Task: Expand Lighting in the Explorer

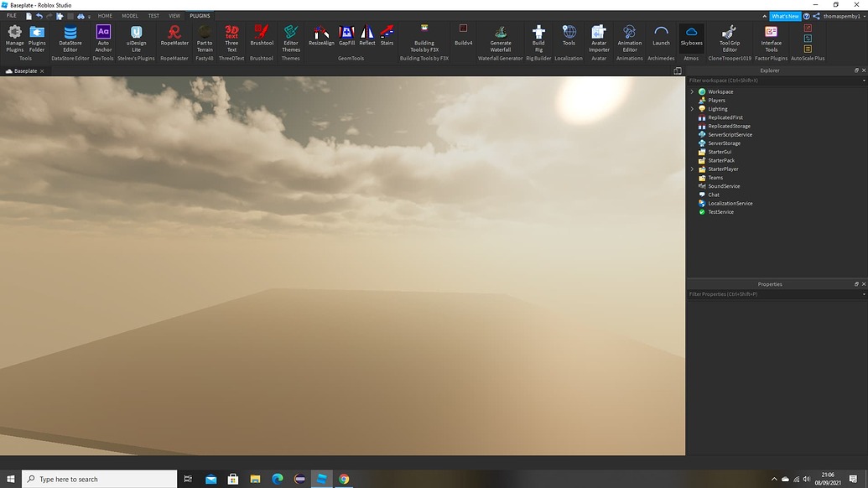Action: tap(692, 108)
